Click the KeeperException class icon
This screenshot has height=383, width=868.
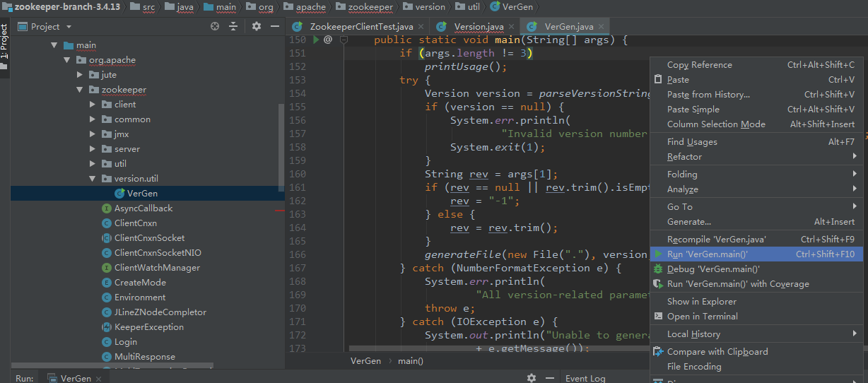[x=107, y=327]
